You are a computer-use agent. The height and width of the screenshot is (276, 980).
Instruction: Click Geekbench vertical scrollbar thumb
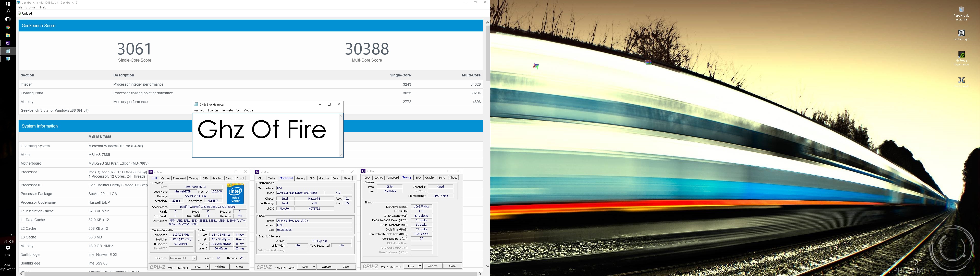[x=487, y=53]
